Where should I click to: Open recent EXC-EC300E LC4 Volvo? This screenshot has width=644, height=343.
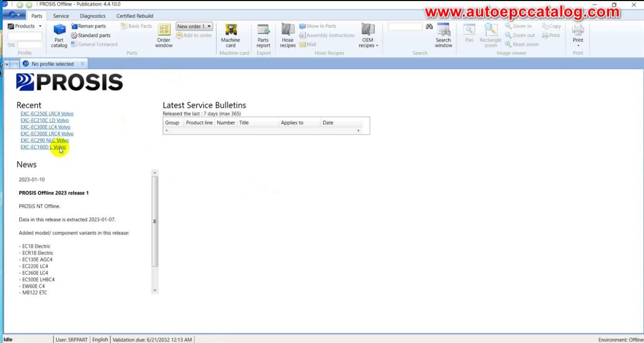(x=45, y=127)
